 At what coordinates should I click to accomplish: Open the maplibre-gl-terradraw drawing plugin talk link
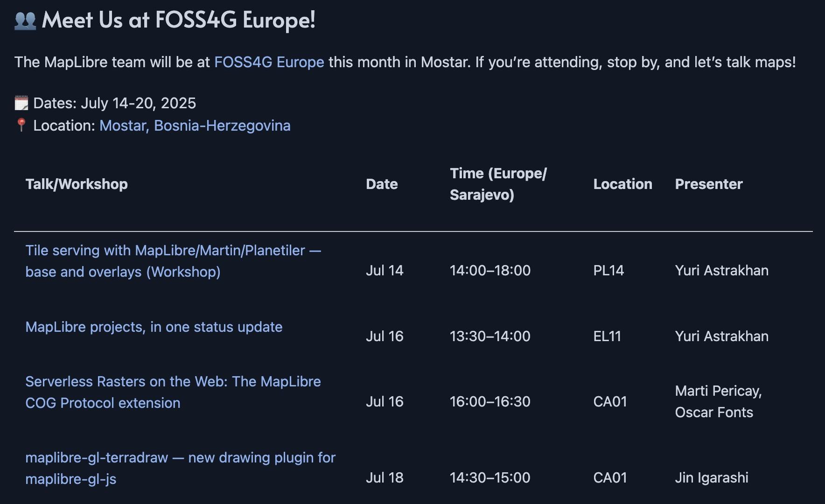point(180,468)
